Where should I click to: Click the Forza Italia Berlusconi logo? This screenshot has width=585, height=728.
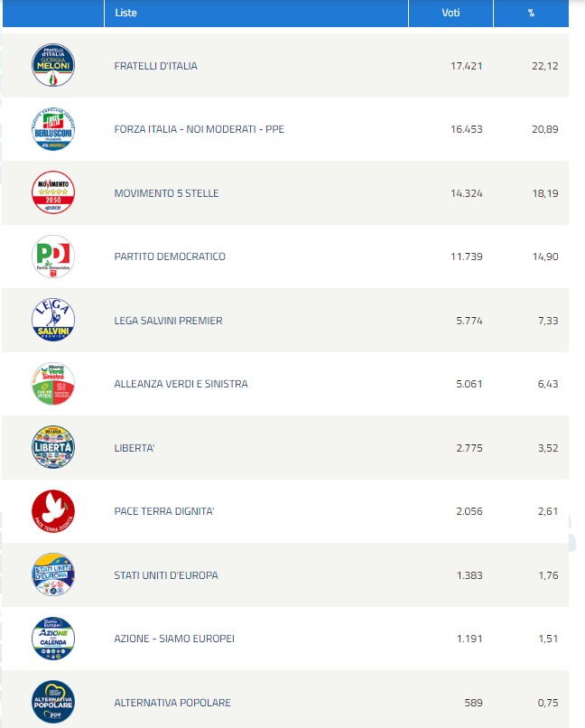coord(53,128)
